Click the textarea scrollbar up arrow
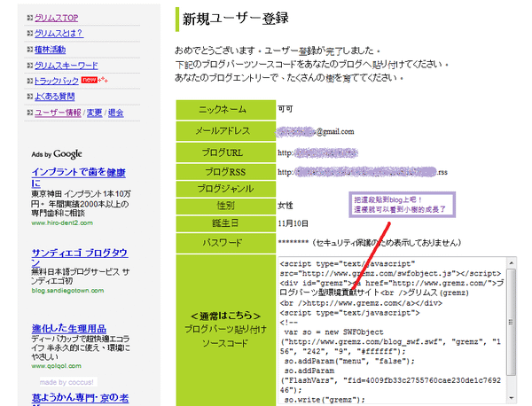532x406 pixels. pyautogui.click(x=512, y=262)
